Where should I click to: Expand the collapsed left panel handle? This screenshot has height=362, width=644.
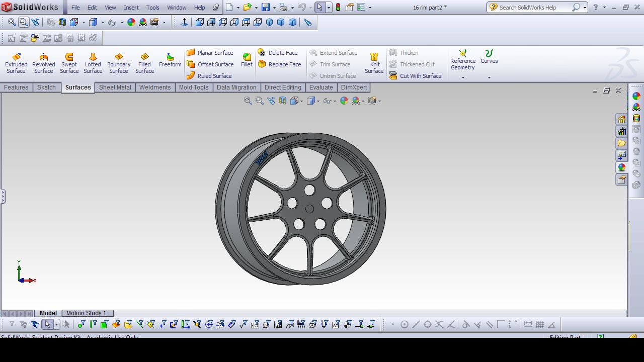pyautogui.click(x=3, y=196)
